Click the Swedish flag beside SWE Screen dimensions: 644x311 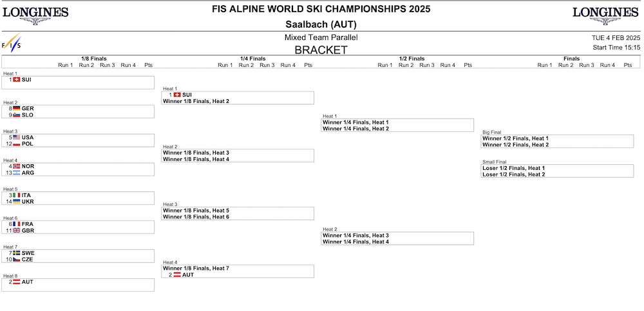pos(17,253)
